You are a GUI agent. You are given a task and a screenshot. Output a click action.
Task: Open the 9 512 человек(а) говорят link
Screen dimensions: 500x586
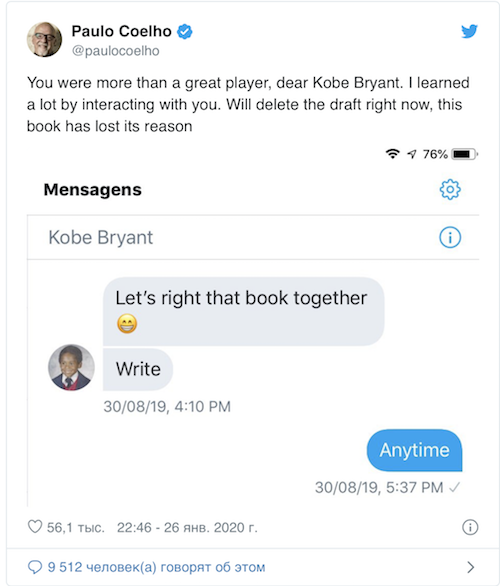[x=157, y=567]
